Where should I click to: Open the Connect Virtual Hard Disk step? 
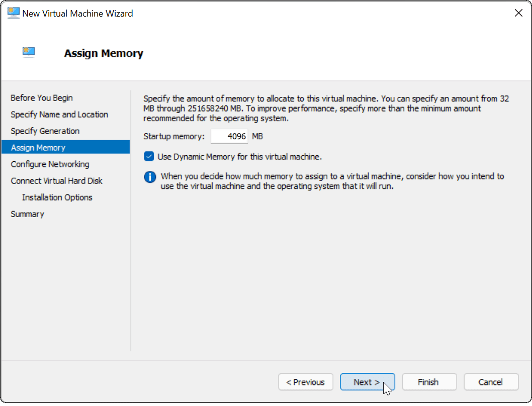tap(56, 181)
